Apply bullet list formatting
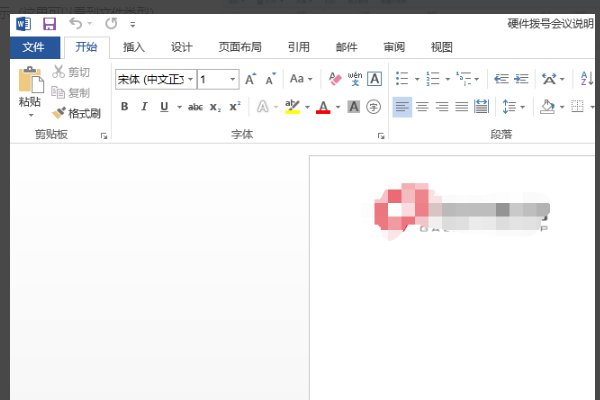 coord(402,79)
